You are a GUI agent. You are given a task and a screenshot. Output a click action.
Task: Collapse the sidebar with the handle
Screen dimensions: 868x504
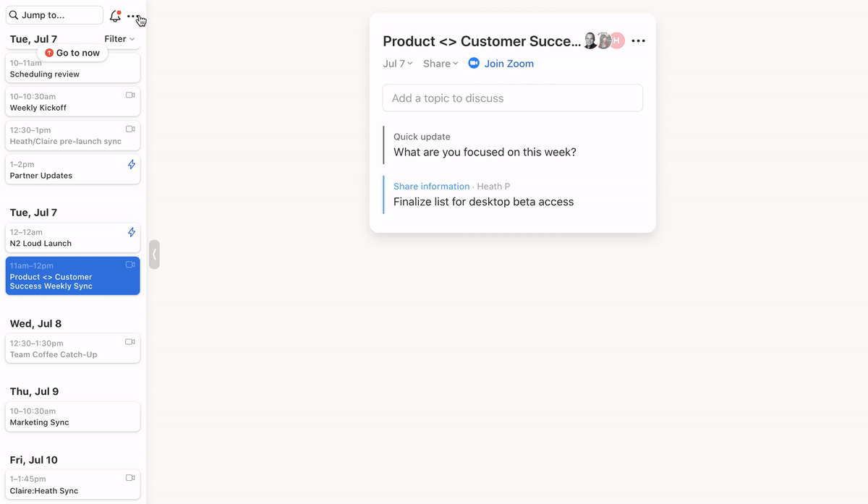(x=154, y=255)
